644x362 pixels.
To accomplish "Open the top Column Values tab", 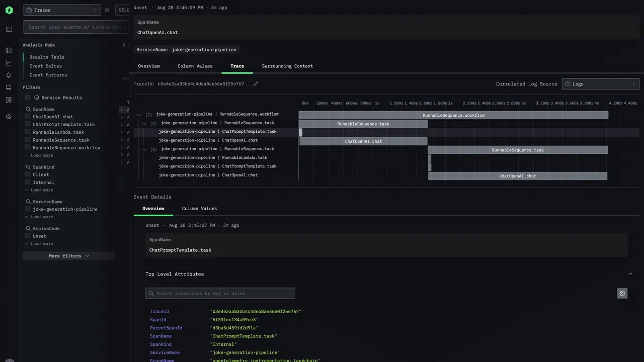I will (x=195, y=66).
